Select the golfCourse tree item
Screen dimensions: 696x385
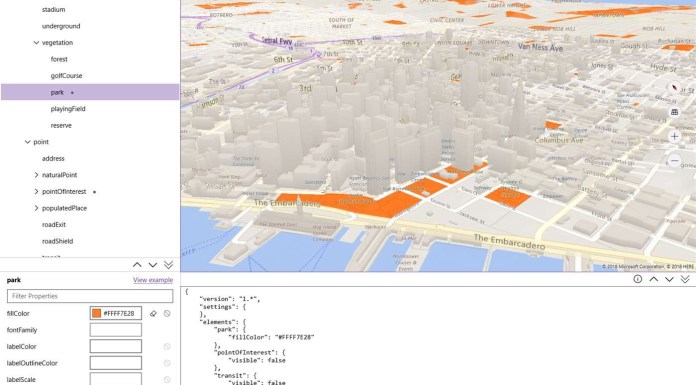pyautogui.click(x=66, y=75)
